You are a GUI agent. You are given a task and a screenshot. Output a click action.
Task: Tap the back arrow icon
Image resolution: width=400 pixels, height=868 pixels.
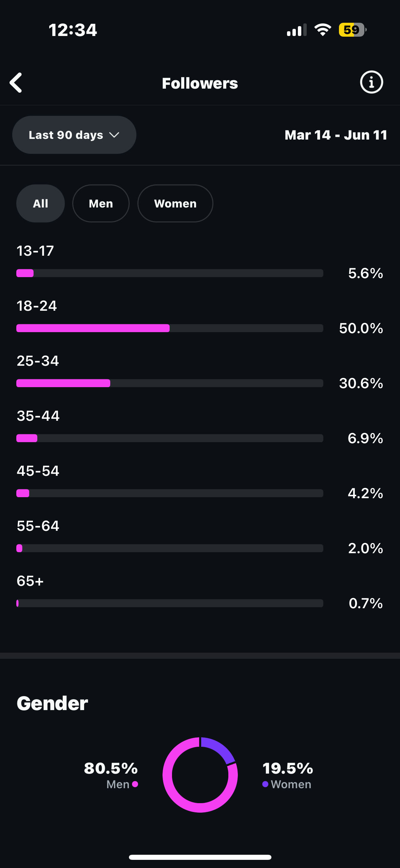click(16, 83)
